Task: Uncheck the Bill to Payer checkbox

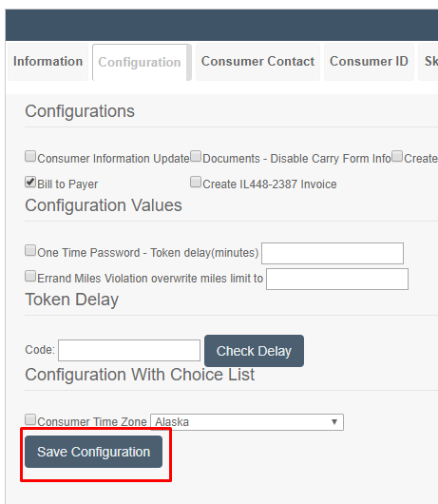Action: point(30,182)
